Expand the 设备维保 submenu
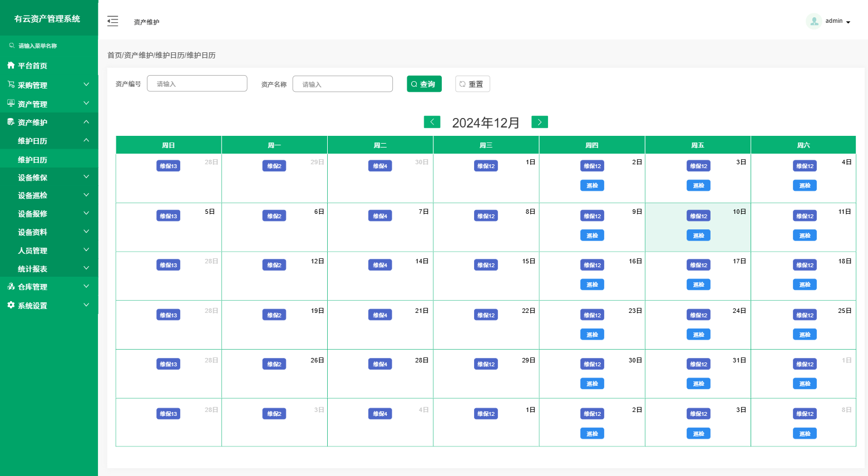This screenshot has height=476, width=868. (86, 177)
